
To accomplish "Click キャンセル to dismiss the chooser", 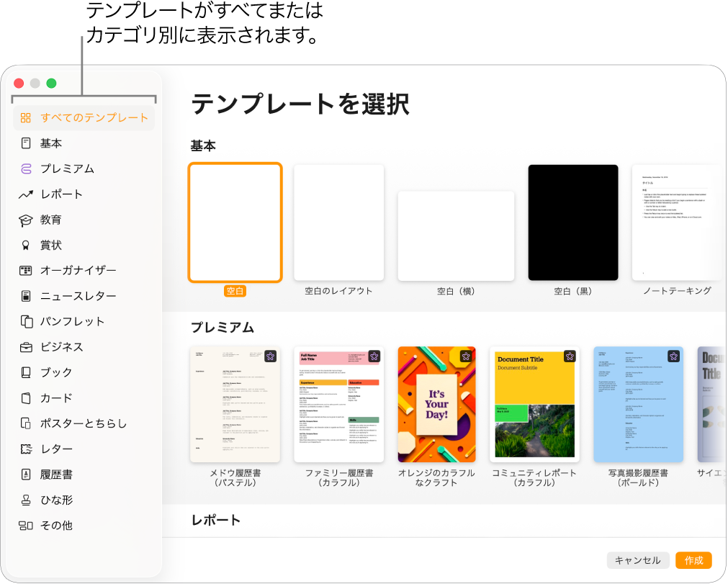I will click(638, 560).
